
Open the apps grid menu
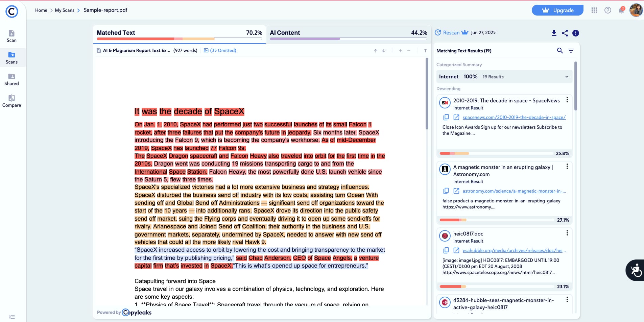(594, 10)
